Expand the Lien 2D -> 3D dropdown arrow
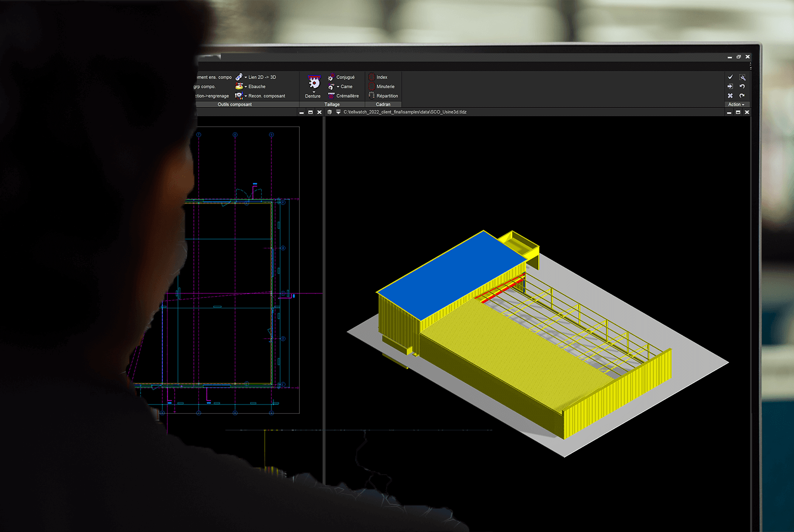 pyautogui.click(x=246, y=77)
